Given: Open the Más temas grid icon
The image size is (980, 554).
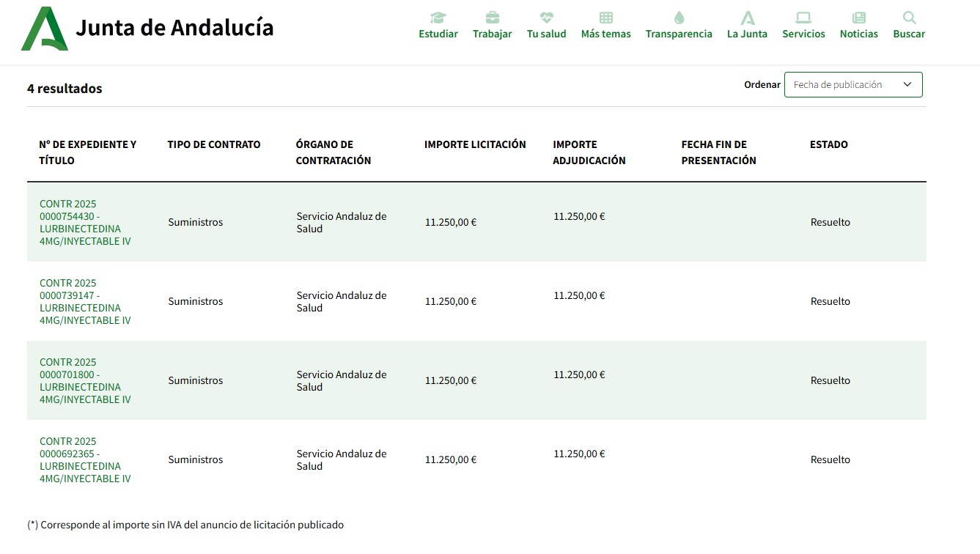Looking at the screenshot, I should pyautogui.click(x=606, y=18).
